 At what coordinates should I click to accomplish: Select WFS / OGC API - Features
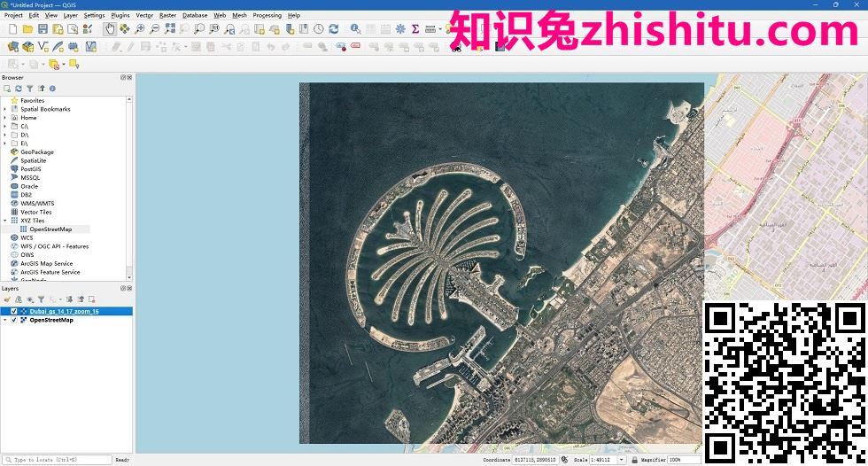pyautogui.click(x=54, y=247)
